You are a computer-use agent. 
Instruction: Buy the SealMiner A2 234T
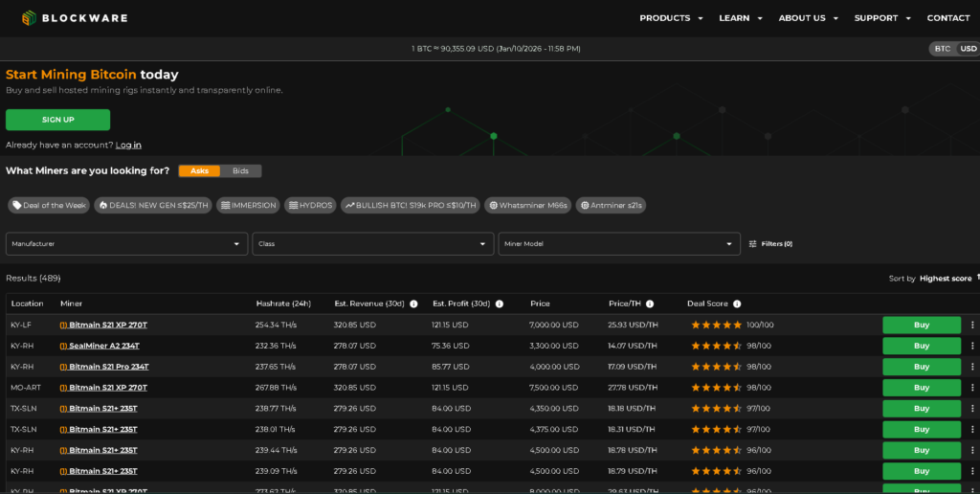click(922, 346)
